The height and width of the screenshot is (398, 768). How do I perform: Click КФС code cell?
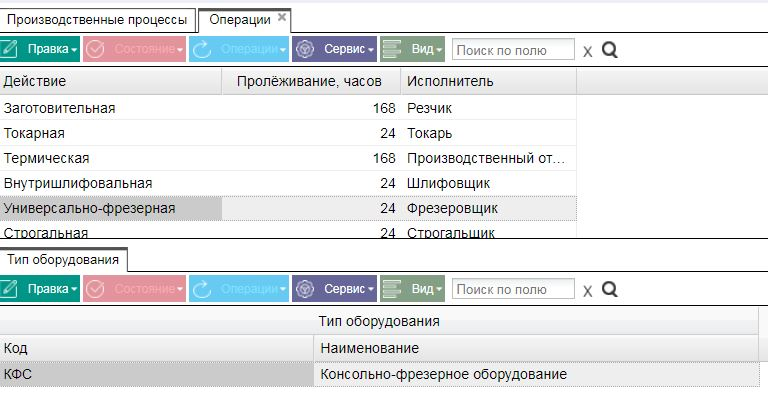[x=156, y=374]
